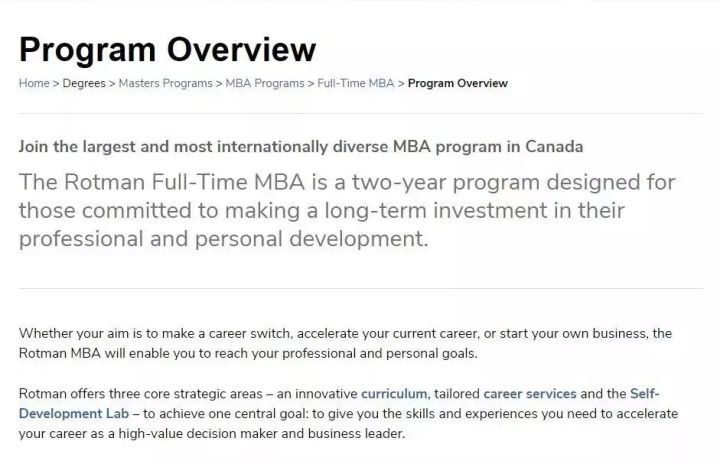Click the 'The Rotman Full-Time MBA' intro text

tap(347, 210)
